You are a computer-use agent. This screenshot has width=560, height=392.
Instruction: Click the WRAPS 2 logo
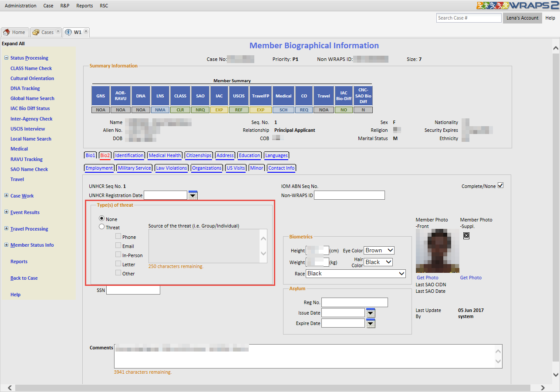[x=517, y=6]
